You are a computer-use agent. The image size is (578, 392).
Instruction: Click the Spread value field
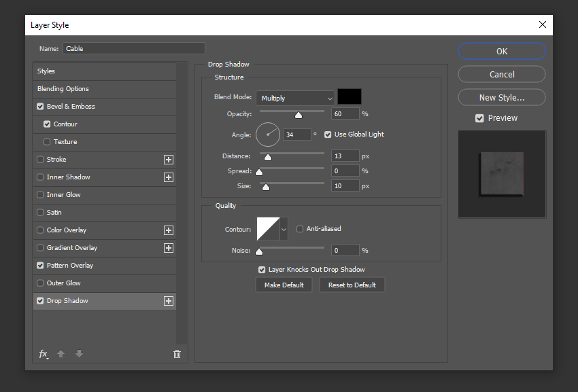345,171
